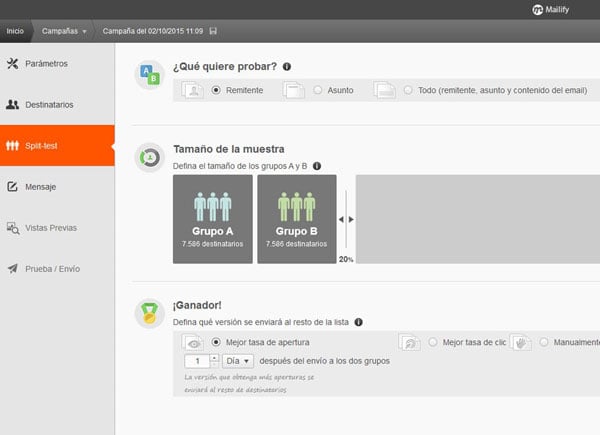Click the hand icon for Manualmente

520,342
